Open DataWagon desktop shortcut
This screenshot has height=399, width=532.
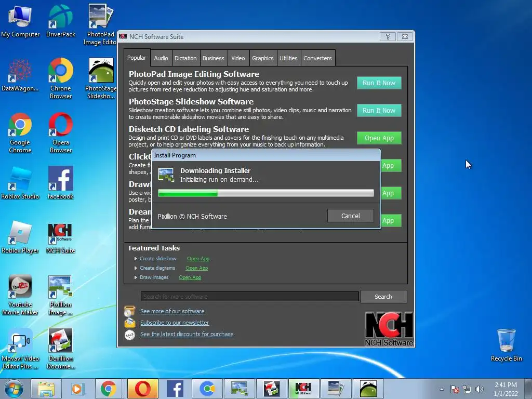coord(20,75)
